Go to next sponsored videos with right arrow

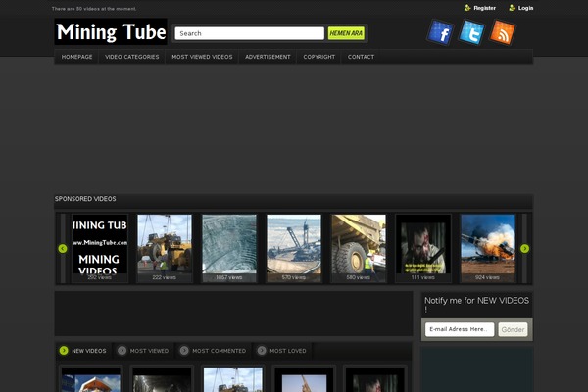pyautogui.click(x=524, y=248)
